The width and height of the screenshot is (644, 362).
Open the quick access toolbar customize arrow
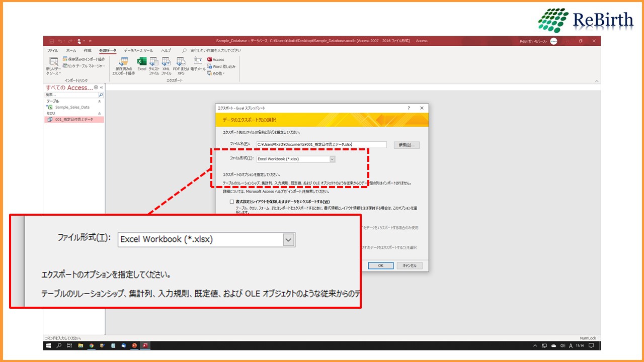pos(90,41)
